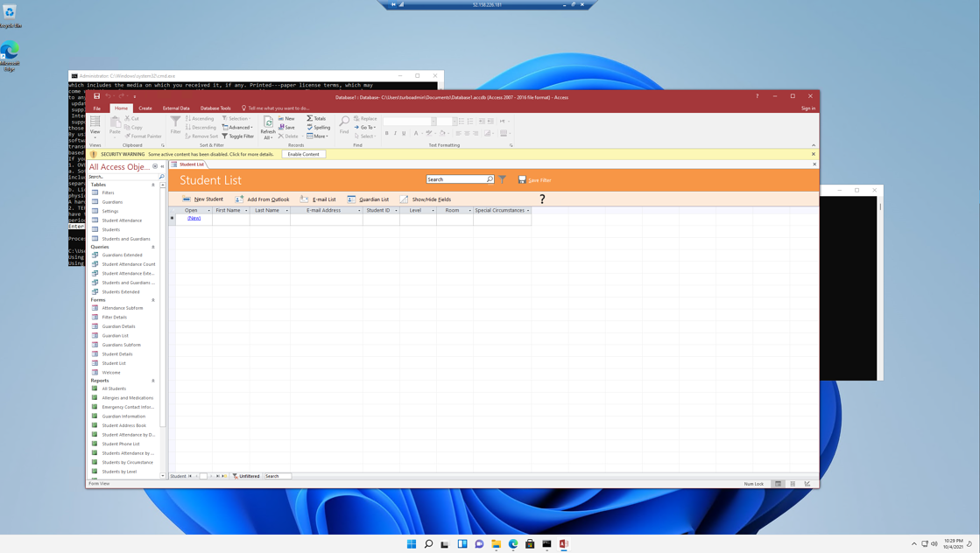Select the Filter tool in the ribbon
The height and width of the screenshot is (553, 980).
click(175, 123)
